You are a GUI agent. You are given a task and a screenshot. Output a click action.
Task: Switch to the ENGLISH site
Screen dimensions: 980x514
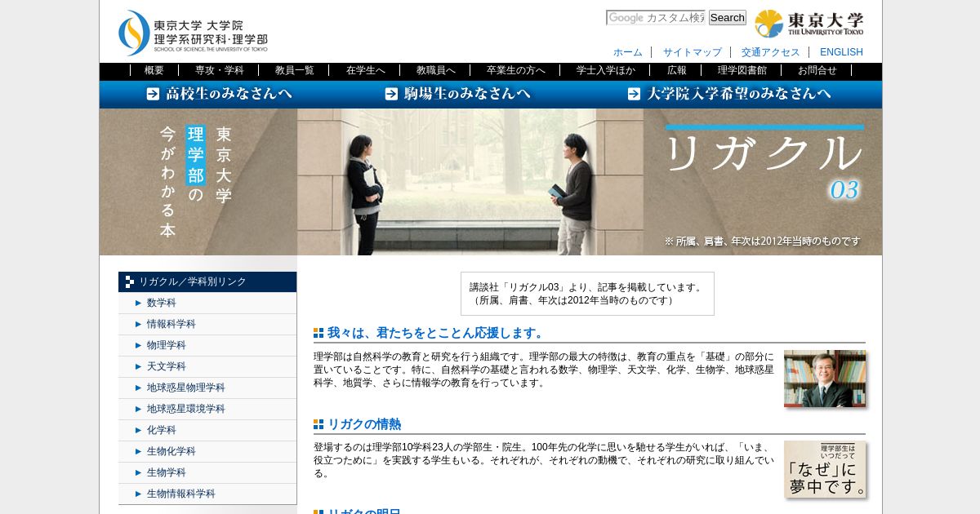click(841, 52)
